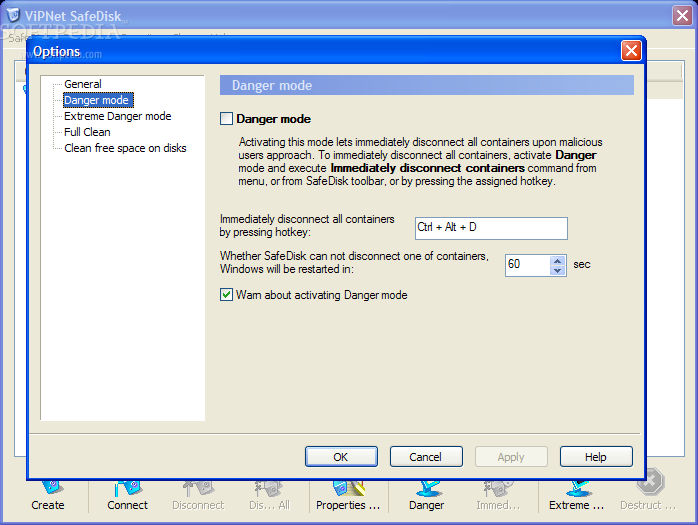Select Clean free space on disks

(125, 148)
